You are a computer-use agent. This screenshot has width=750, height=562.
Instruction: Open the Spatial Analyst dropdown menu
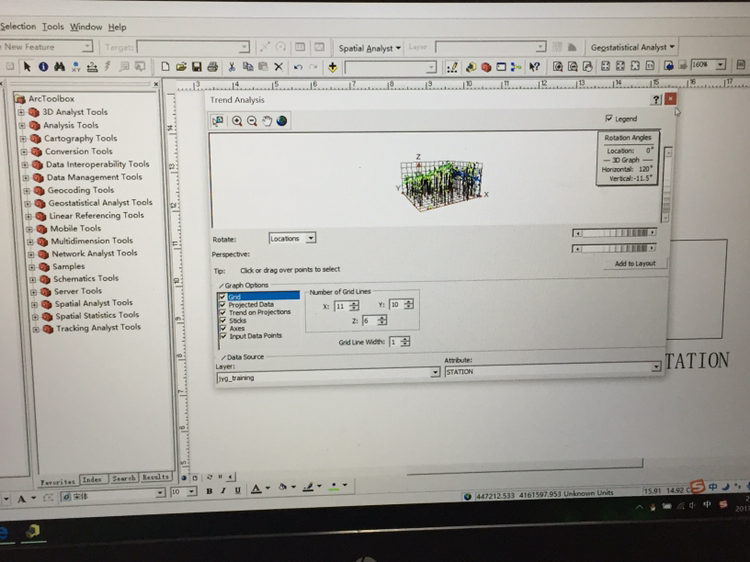coord(369,48)
